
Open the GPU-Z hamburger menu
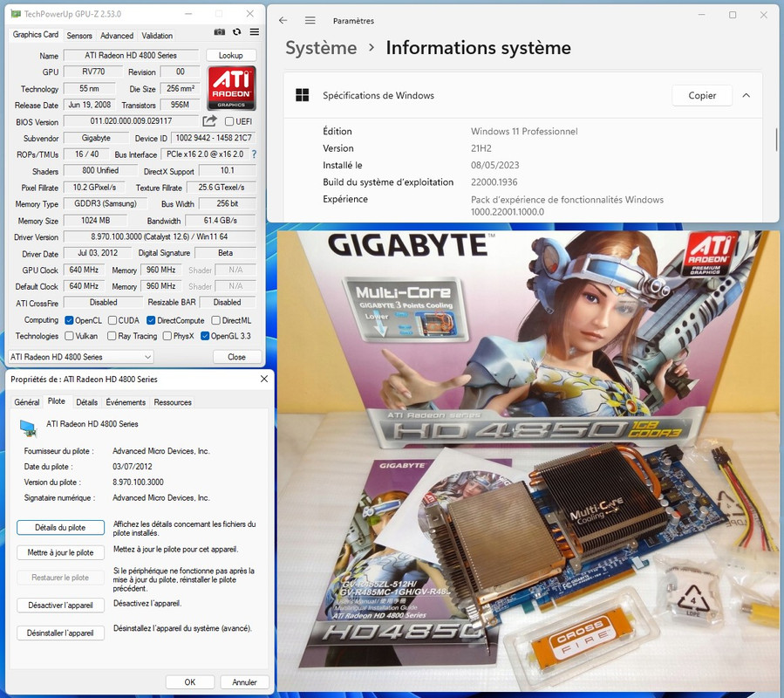[255, 32]
